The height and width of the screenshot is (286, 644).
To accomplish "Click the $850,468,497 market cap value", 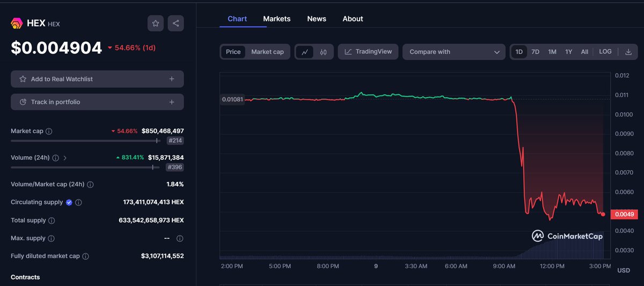I will pyautogui.click(x=163, y=131).
